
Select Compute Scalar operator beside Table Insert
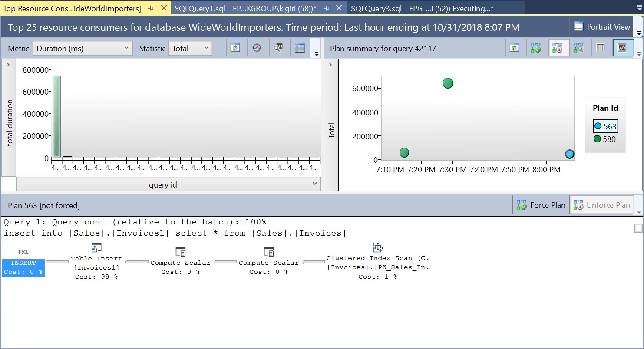point(180,261)
